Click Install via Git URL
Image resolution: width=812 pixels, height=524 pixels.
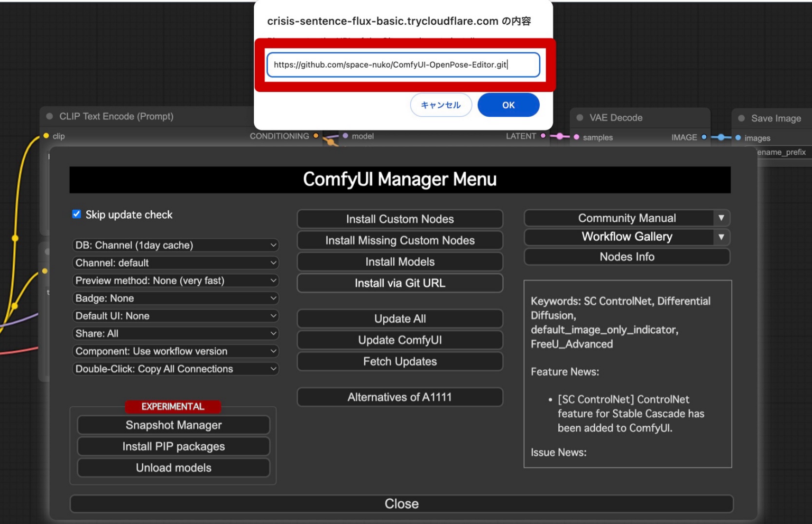coord(400,283)
